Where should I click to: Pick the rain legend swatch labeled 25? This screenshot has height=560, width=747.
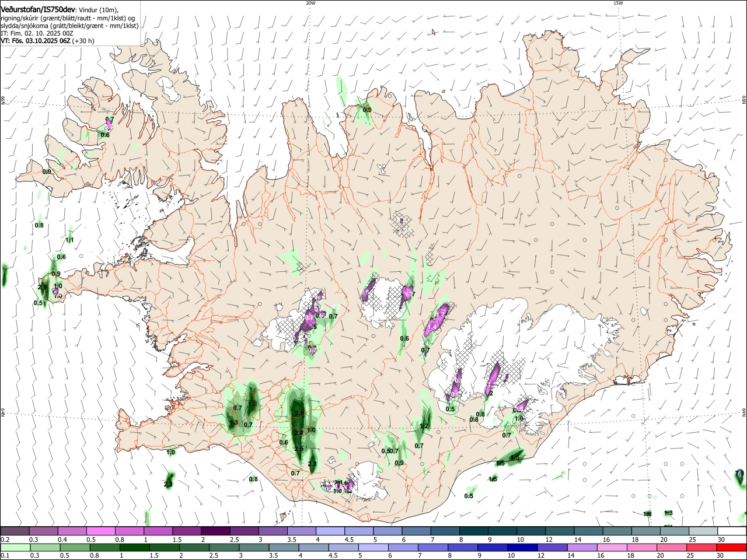tap(701, 548)
